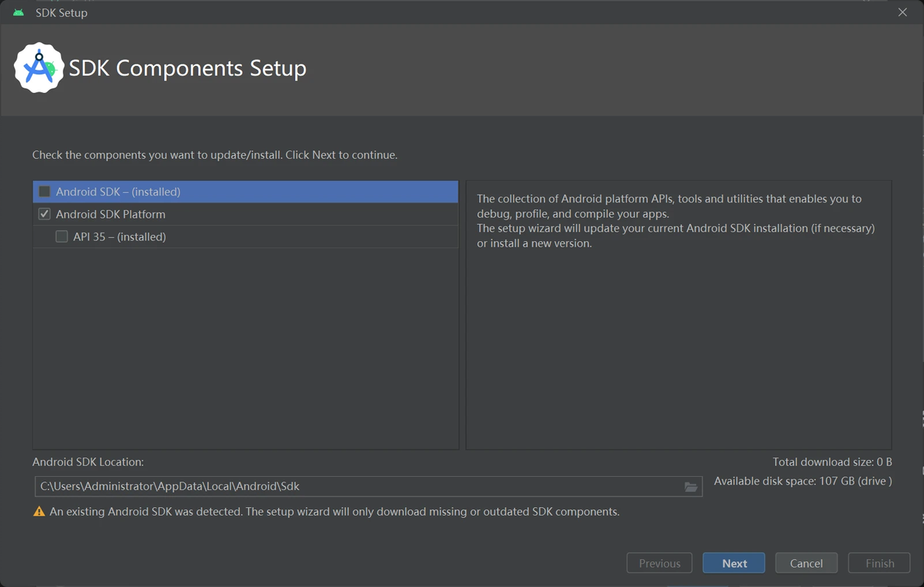Select the "Android SDK – (installed)" row label
Image resolution: width=924 pixels, height=587 pixels.
click(x=118, y=192)
